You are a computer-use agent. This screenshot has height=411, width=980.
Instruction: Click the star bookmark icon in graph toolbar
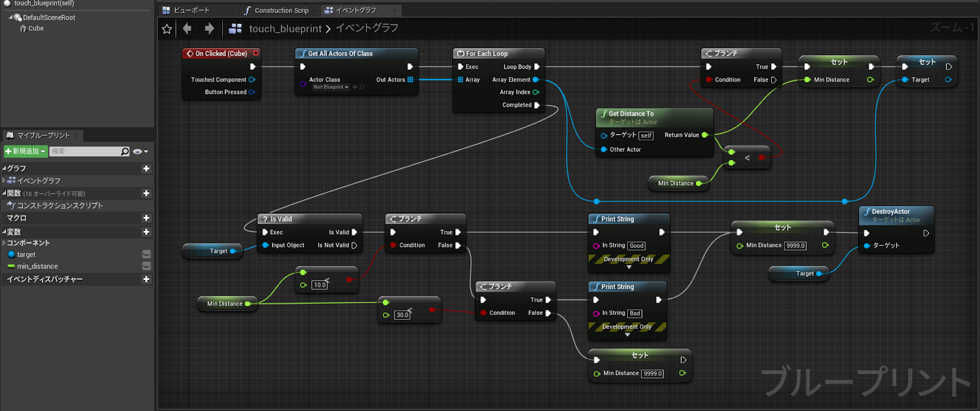(x=167, y=29)
